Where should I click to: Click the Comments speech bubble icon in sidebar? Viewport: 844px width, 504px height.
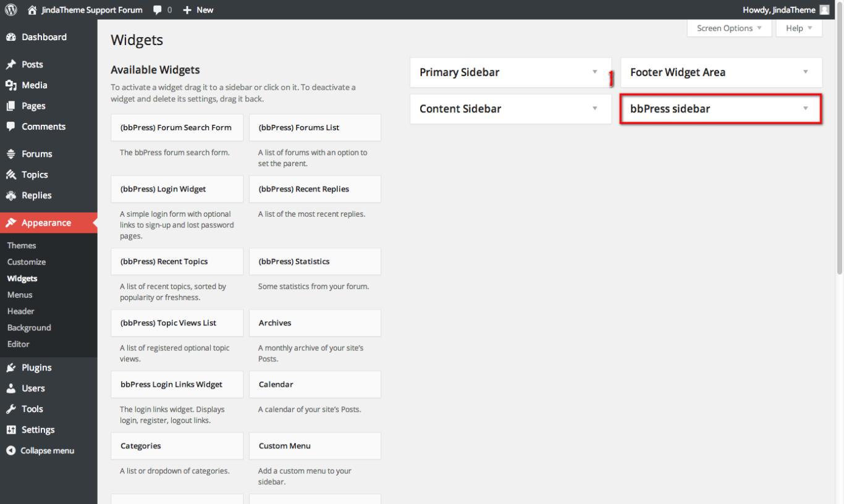pos(11,127)
